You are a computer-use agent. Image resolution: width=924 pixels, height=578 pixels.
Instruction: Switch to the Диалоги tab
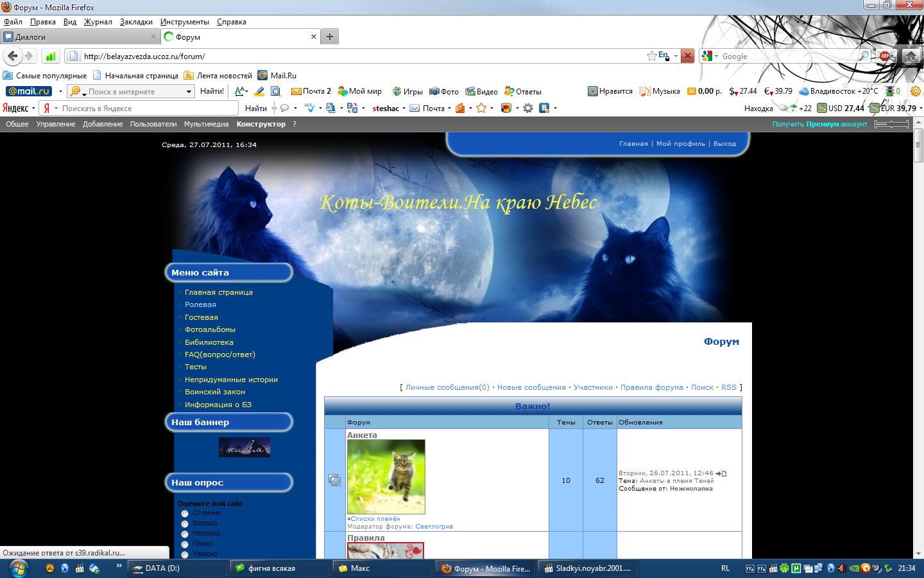pos(77,37)
